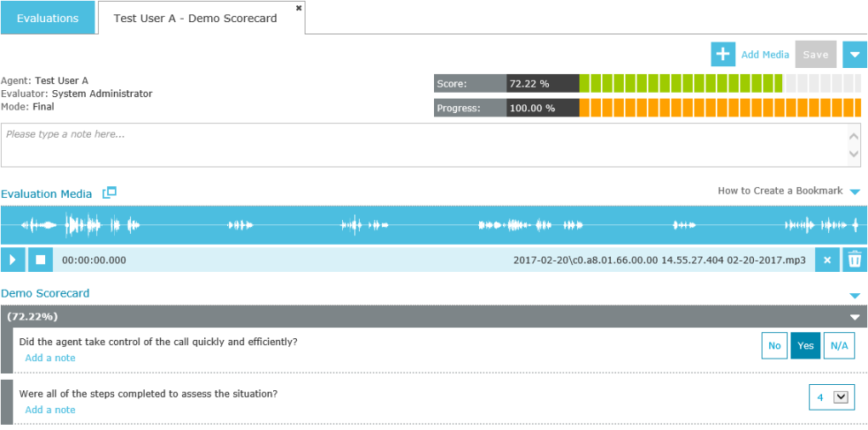
Task: Switch to the Evaluations tab
Action: [48, 19]
